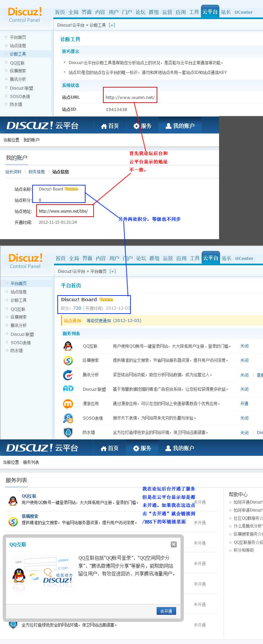This screenshot has width=263, height=644.
Task: Open 论坛 tab on the 平台首页 Control Panel
Action: (141, 258)
